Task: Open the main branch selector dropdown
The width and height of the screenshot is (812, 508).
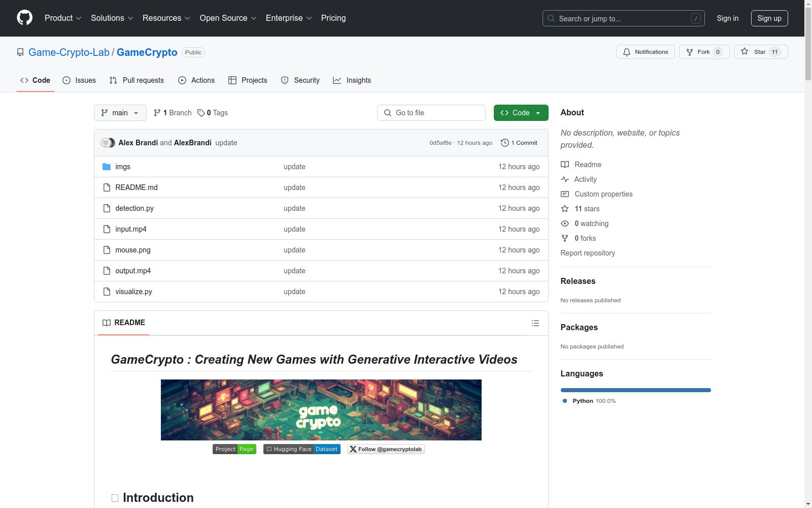Action: (x=120, y=113)
